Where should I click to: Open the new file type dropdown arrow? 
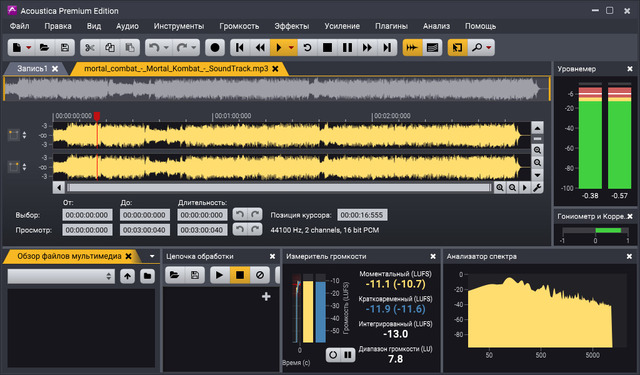click(x=29, y=48)
